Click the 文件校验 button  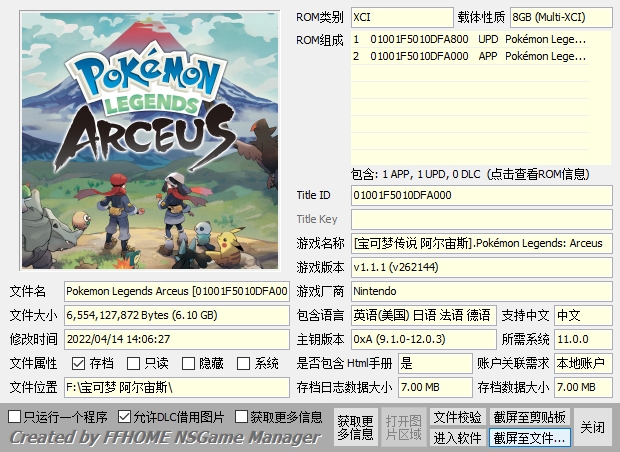457,416
